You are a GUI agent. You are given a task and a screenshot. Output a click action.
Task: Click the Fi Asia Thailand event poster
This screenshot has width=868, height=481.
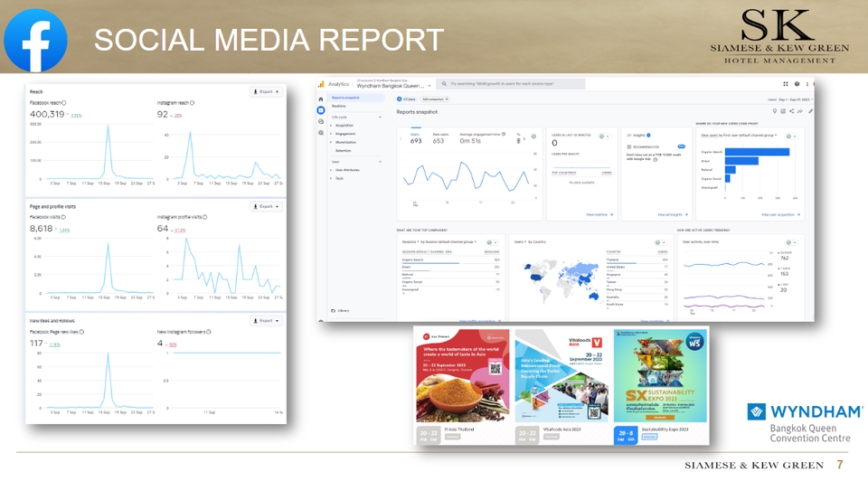463,376
